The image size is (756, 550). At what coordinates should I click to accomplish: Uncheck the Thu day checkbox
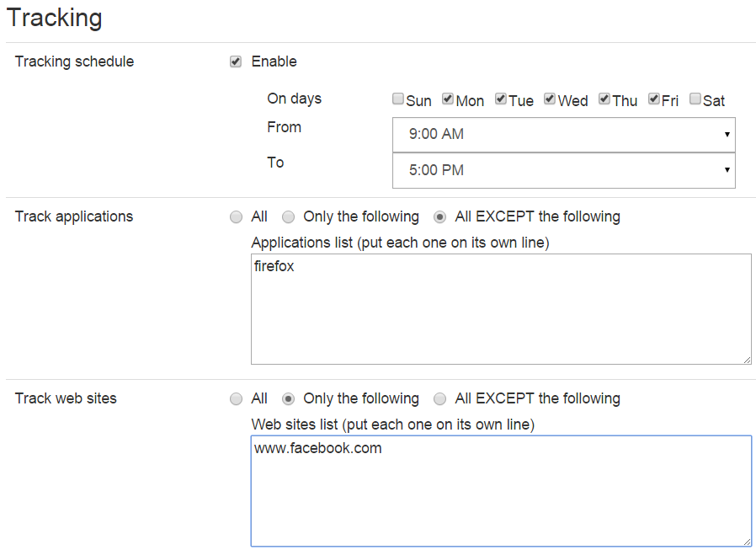604,99
